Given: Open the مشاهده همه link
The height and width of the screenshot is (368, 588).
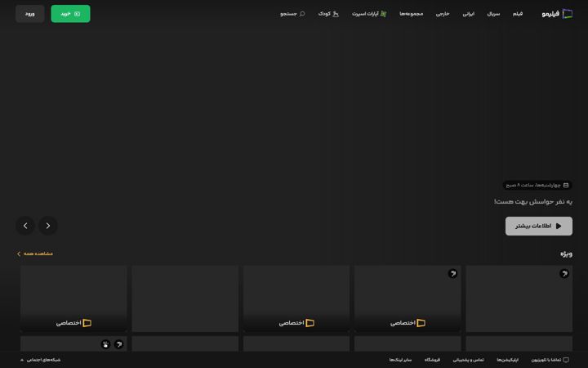Looking at the screenshot, I should tap(35, 254).
